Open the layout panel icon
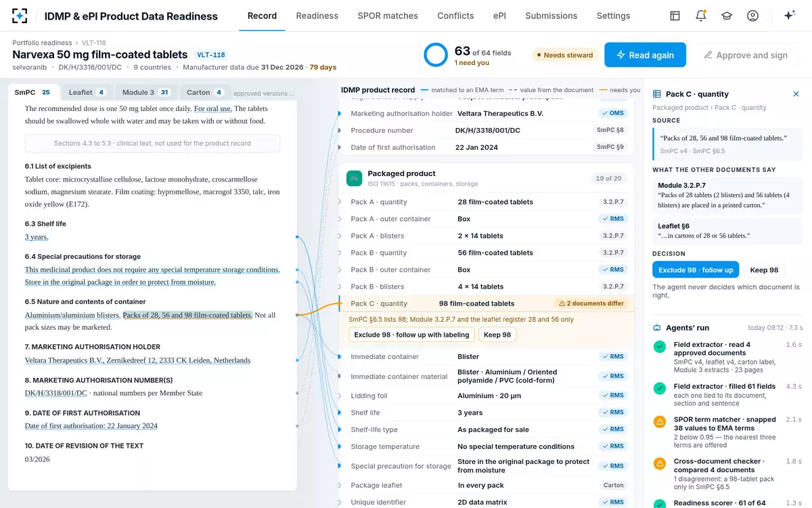 (x=675, y=16)
